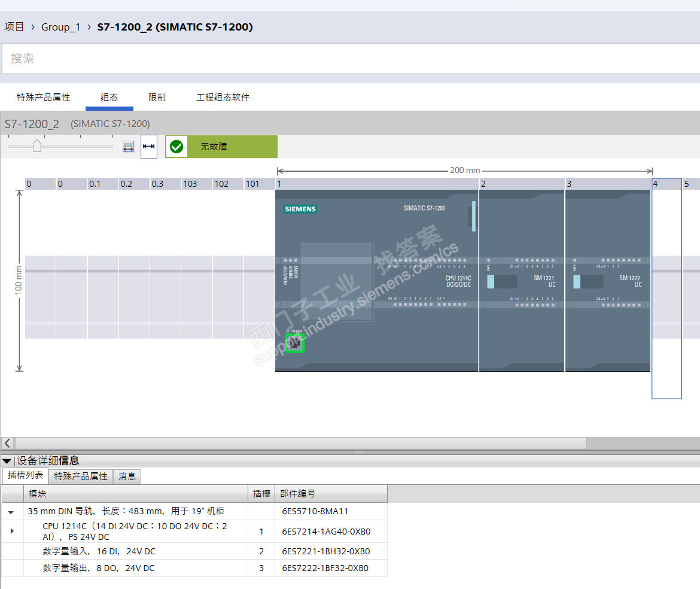Select the CPU 1214C module image

(x=377, y=281)
